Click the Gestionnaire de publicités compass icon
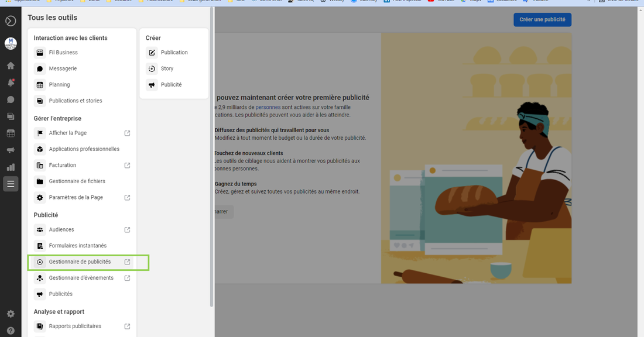Screen dimensions: 644x337 coord(40,262)
